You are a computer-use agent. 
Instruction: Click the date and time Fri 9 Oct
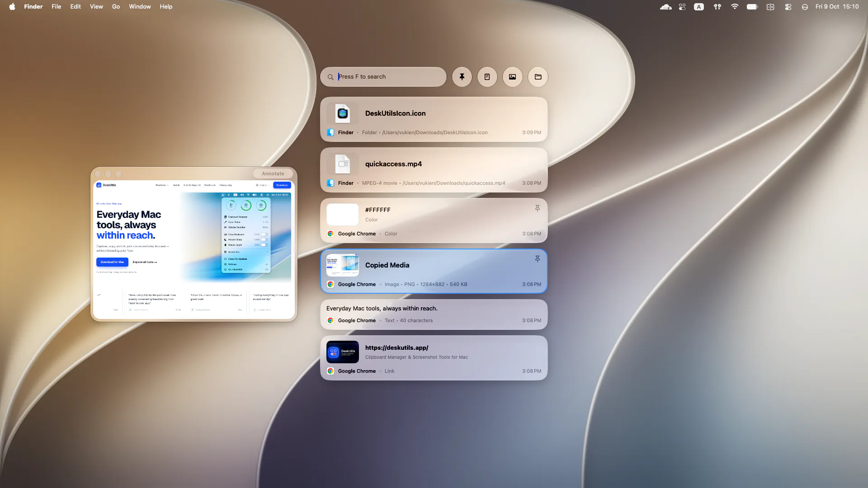[x=837, y=7]
